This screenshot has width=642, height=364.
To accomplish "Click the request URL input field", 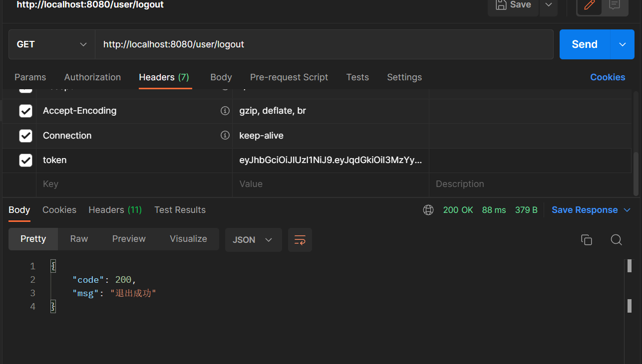I will coord(324,44).
